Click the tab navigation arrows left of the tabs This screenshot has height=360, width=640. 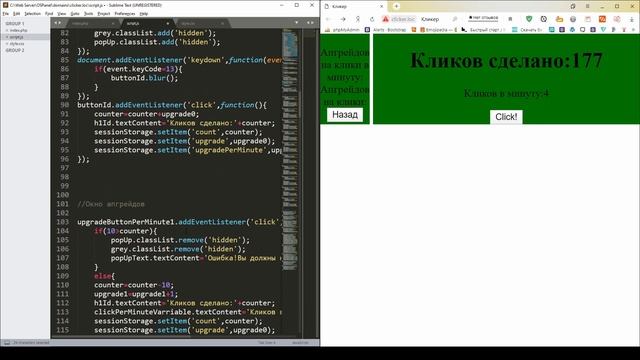coord(58,23)
